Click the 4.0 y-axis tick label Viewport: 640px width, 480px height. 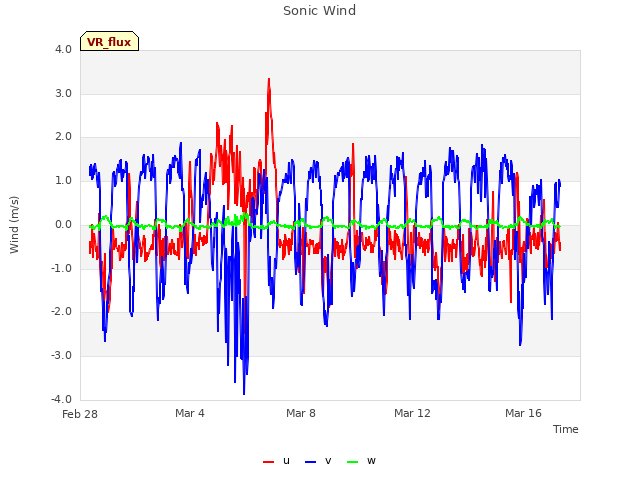click(63, 49)
